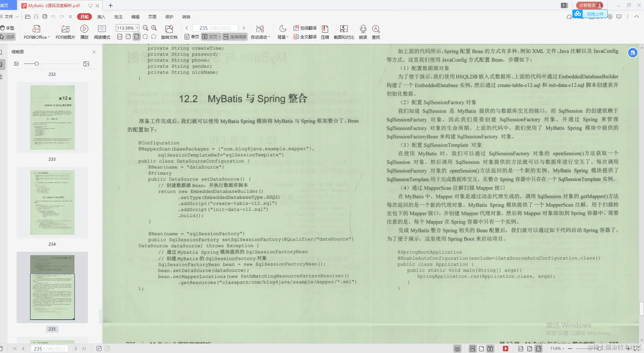Open the 批注 annotation tab
This screenshot has height=353, width=644.
click(x=118, y=17)
